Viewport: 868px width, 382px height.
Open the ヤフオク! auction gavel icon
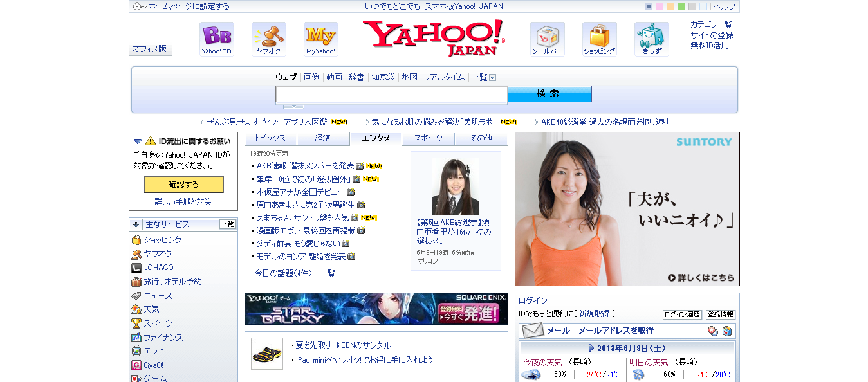(269, 39)
